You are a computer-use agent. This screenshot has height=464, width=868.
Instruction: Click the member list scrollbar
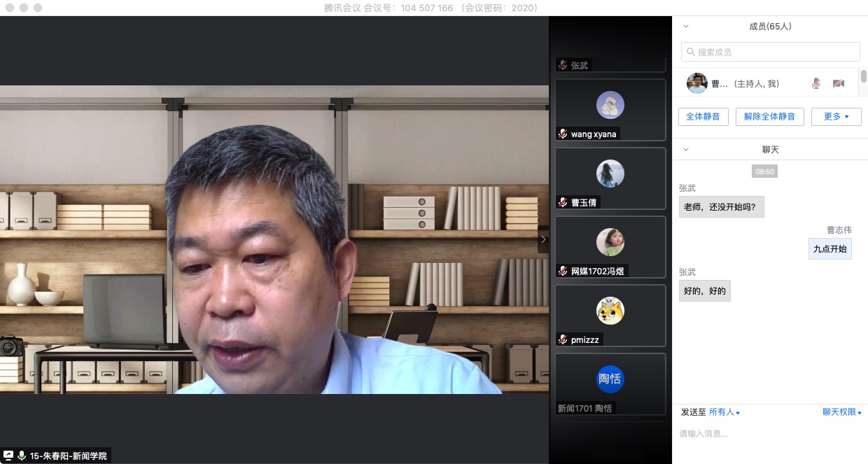coord(864,77)
